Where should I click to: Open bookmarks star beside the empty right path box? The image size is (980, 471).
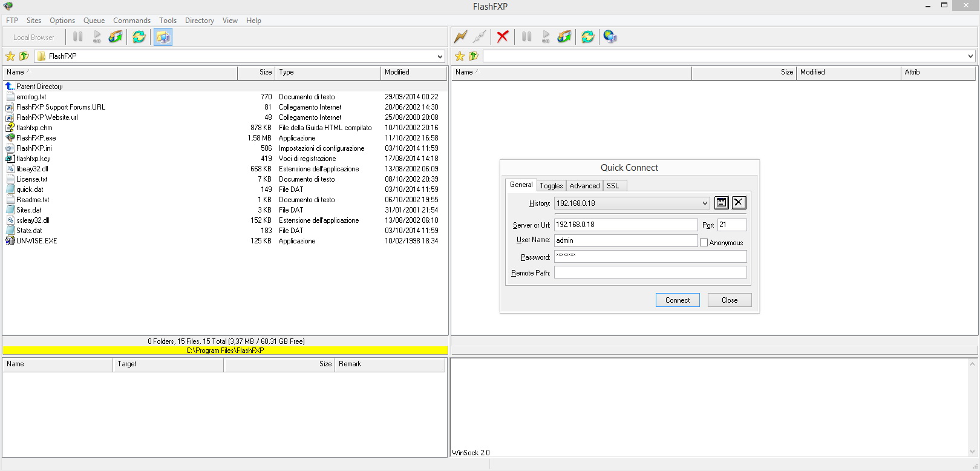point(460,56)
